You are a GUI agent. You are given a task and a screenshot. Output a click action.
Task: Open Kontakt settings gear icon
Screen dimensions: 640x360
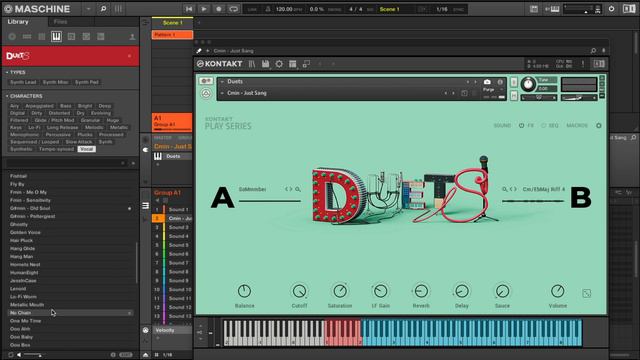click(x=279, y=64)
